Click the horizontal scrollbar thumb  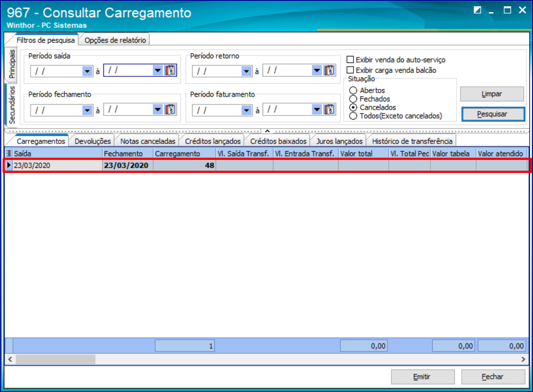56,359
